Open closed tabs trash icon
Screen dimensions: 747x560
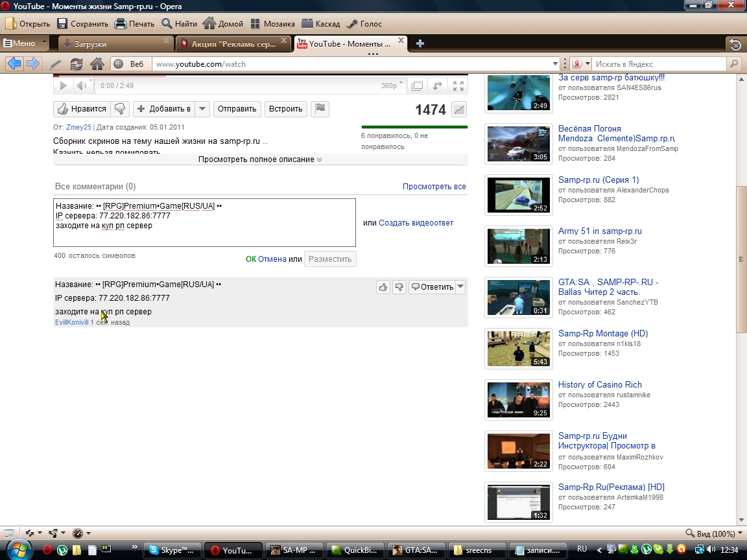[x=735, y=44]
